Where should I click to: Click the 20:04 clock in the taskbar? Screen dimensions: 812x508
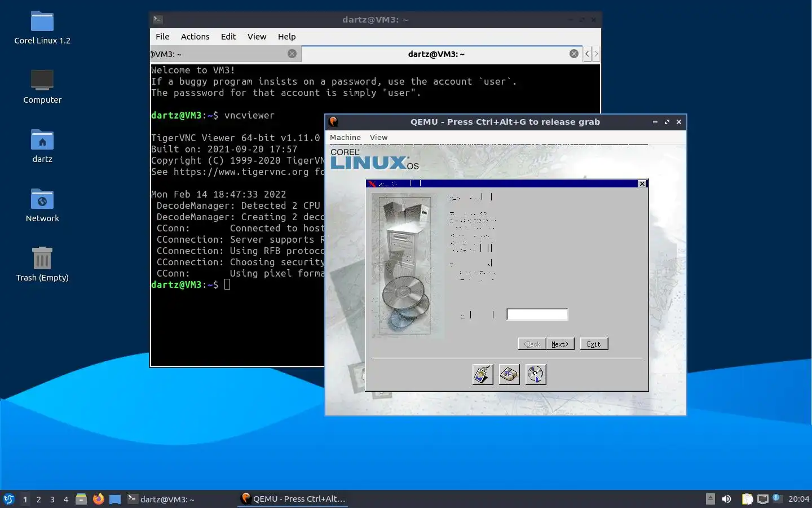pos(798,499)
